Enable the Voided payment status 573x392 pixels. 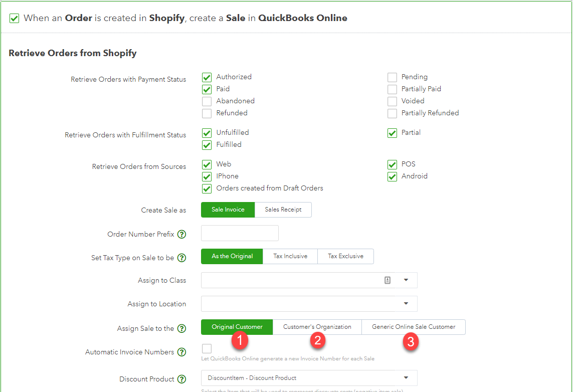tap(392, 101)
